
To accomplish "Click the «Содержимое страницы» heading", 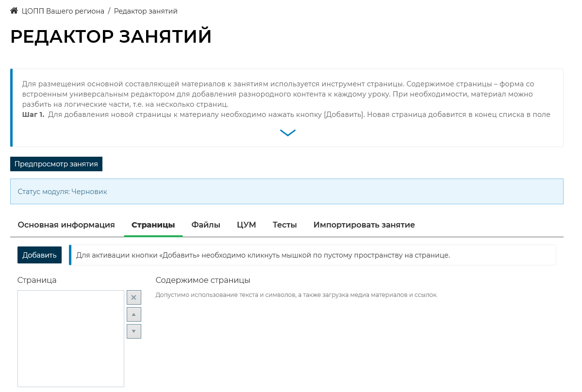I will 203,280.
